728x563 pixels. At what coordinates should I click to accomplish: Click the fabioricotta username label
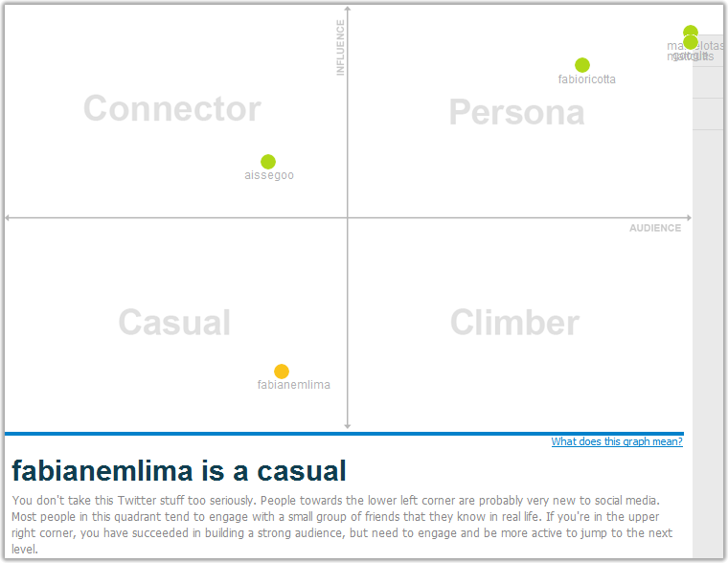tap(587, 79)
